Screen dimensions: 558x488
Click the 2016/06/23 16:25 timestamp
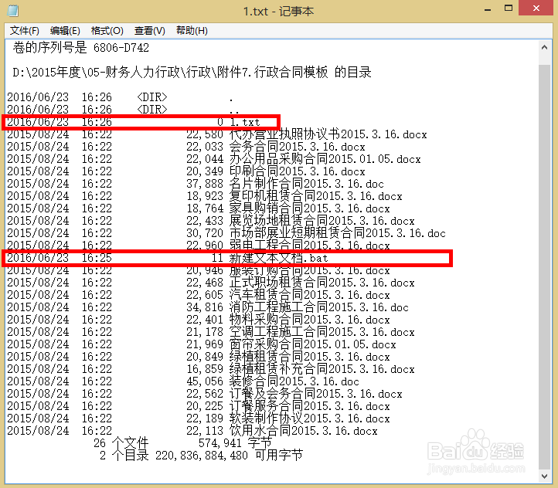(59, 258)
